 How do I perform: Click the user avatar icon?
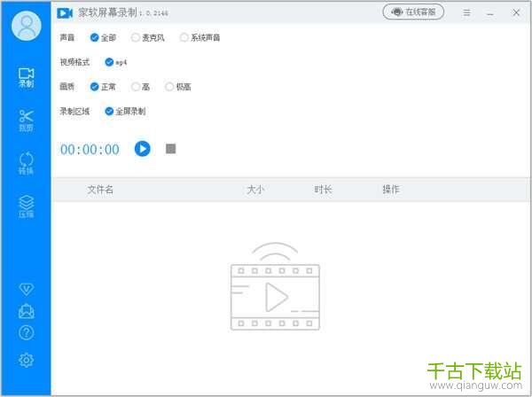coord(26,26)
